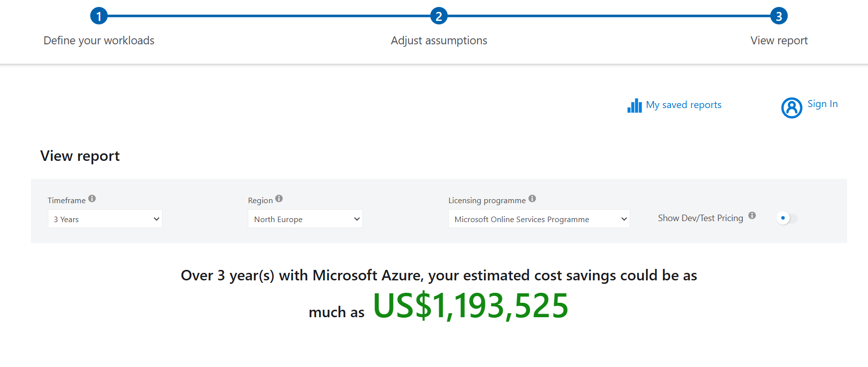Enable the Show Dev/Test Pricing switch
Image resolution: width=868 pixels, height=367 pixels.
(x=786, y=218)
